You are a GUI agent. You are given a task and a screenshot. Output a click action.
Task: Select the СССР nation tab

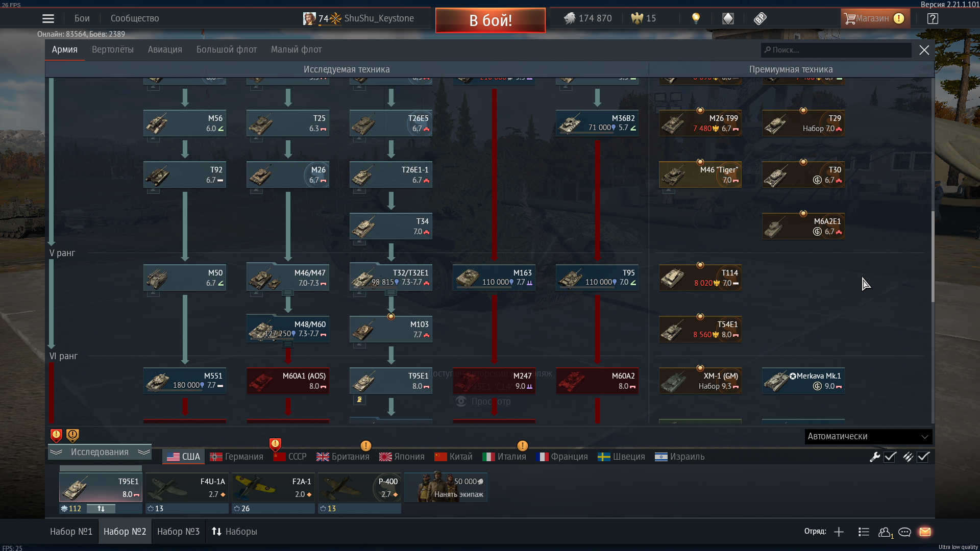point(290,457)
